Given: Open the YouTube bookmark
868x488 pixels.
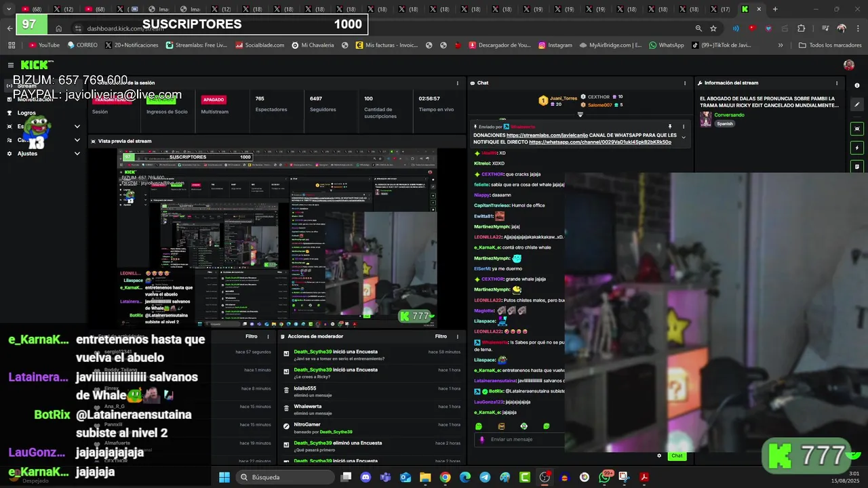Looking at the screenshot, I should (x=44, y=45).
